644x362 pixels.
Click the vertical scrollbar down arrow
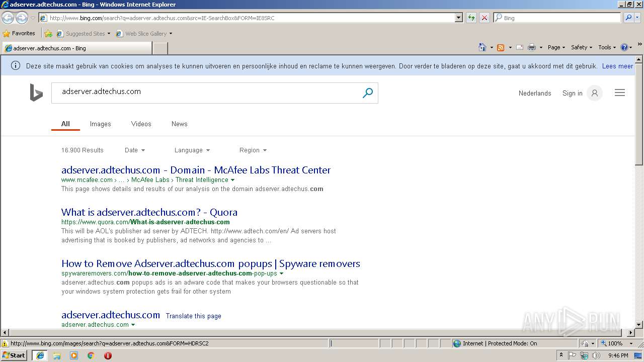coord(639,325)
